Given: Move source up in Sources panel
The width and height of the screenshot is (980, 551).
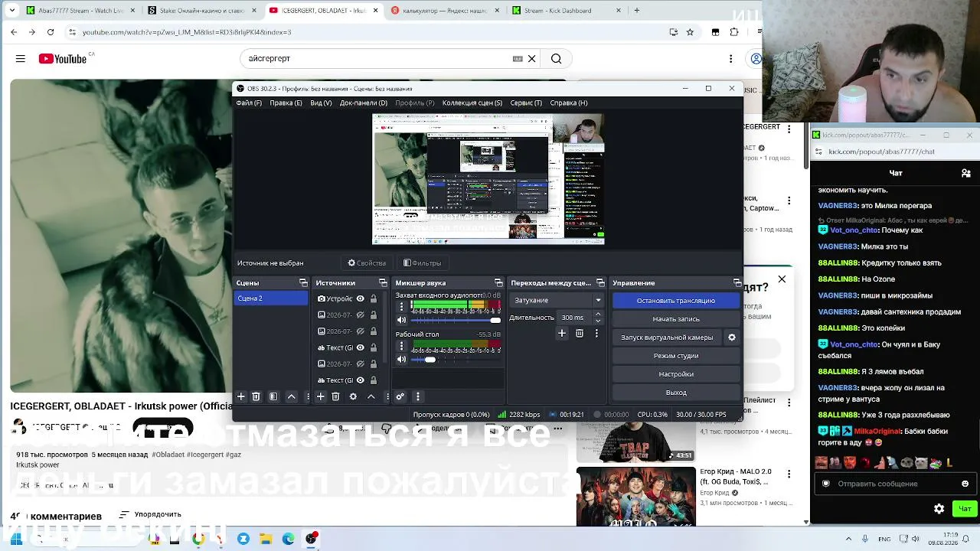Looking at the screenshot, I should tap(371, 396).
